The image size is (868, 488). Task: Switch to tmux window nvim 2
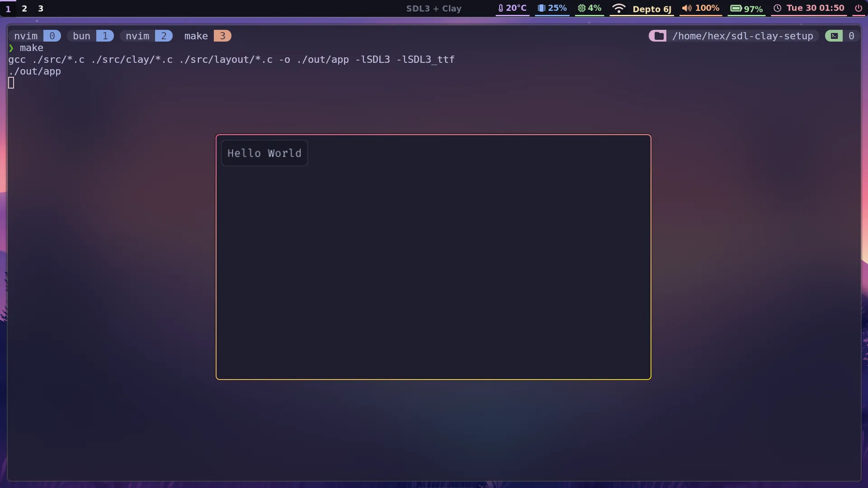point(146,36)
